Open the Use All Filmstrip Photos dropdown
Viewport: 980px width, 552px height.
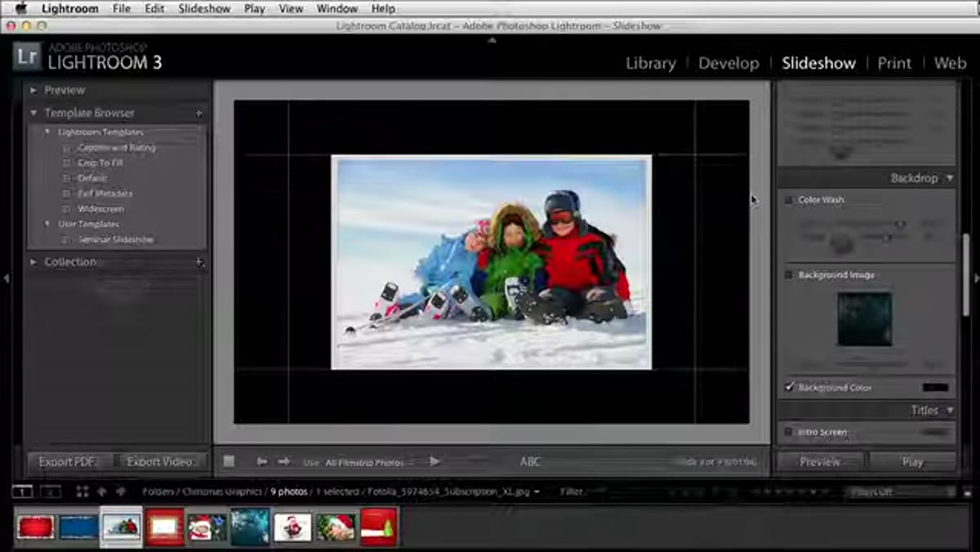(x=367, y=462)
